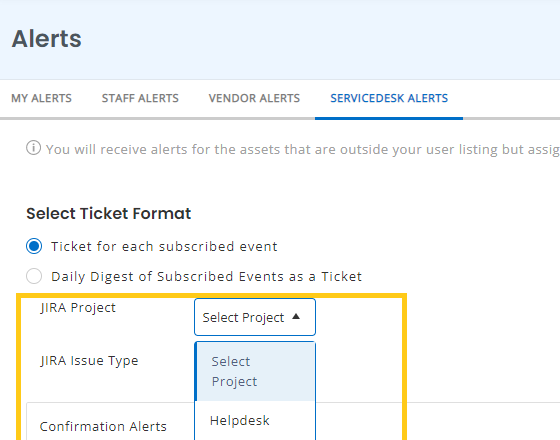560x440 pixels.
Task: Switch to the Staff Alerts tab
Action: coord(140,98)
